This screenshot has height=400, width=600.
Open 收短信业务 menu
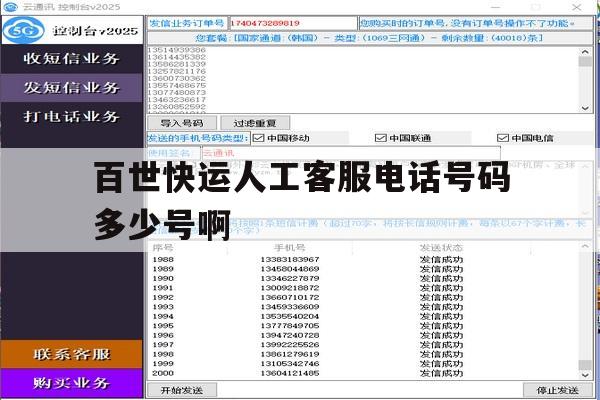[x=72, y=59]
